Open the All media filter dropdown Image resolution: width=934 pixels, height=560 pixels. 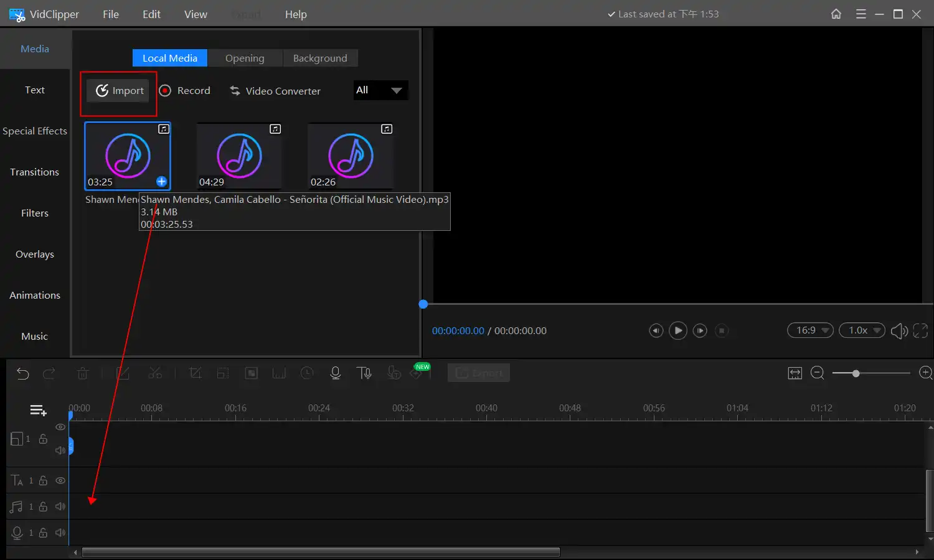(x=380, y=90)
